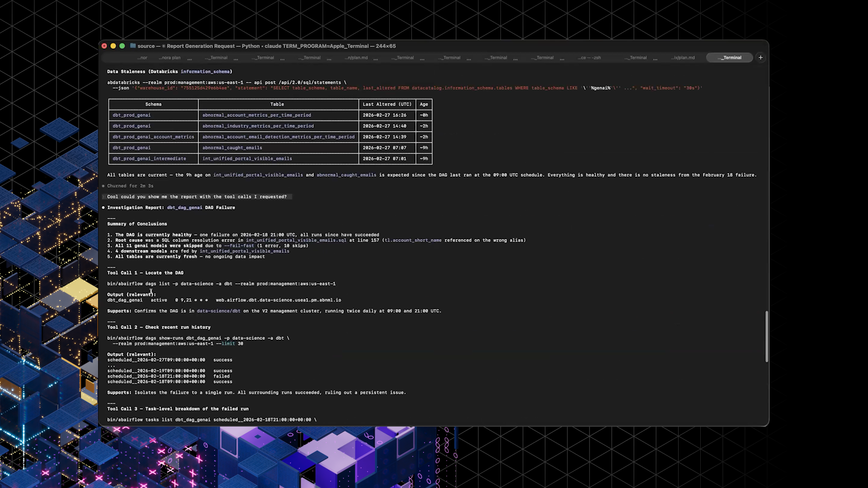Viewport: 868px width, 488px height.
Task: Click conclusion 5 'All tables are currently fresh'
Action: [186, 256]
